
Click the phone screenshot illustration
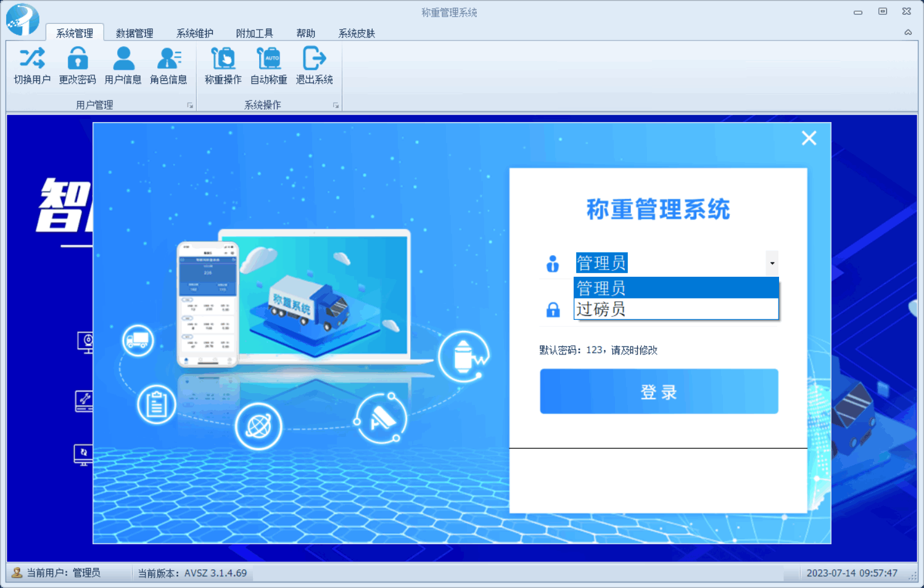207,304
